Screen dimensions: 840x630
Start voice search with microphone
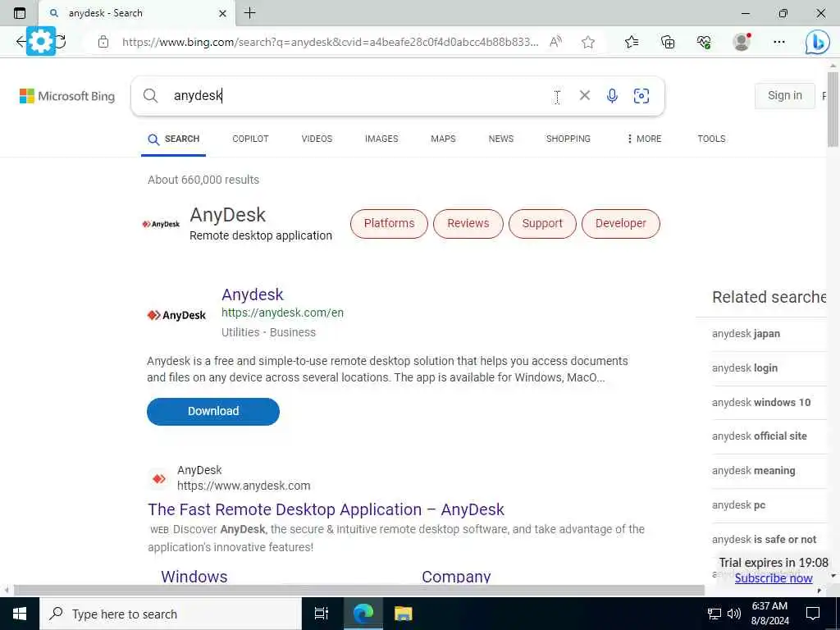[x=612, y=96]
